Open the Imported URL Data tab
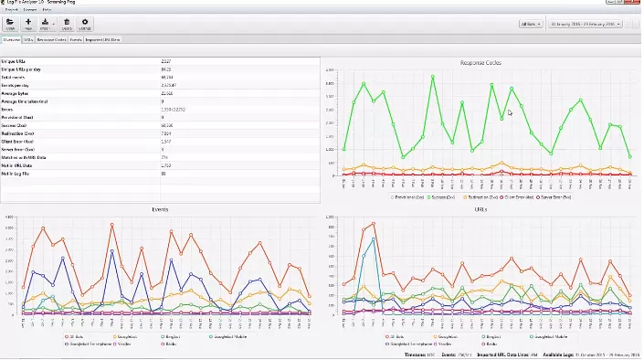Viewport: 644px width, 360px height. click(x=102, y=40)
